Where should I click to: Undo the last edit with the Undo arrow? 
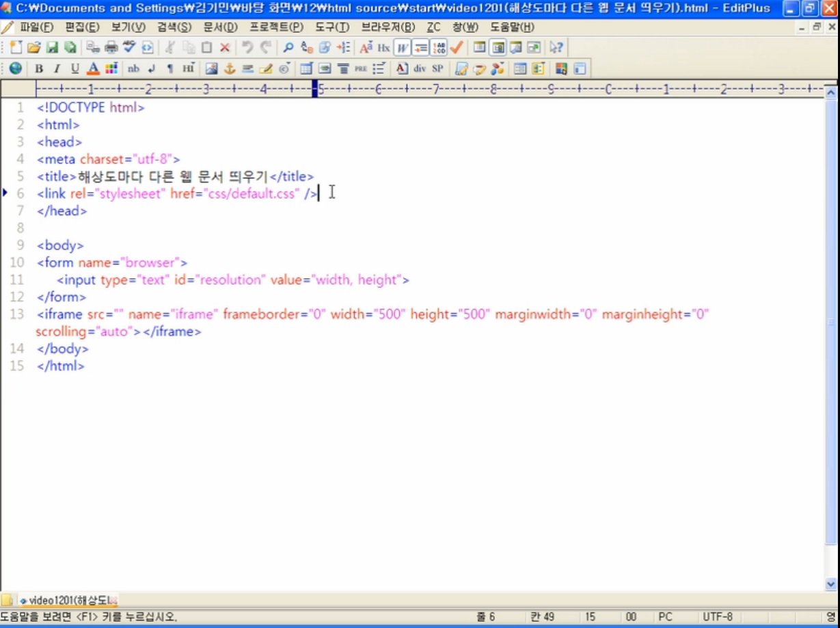(247, 47)
